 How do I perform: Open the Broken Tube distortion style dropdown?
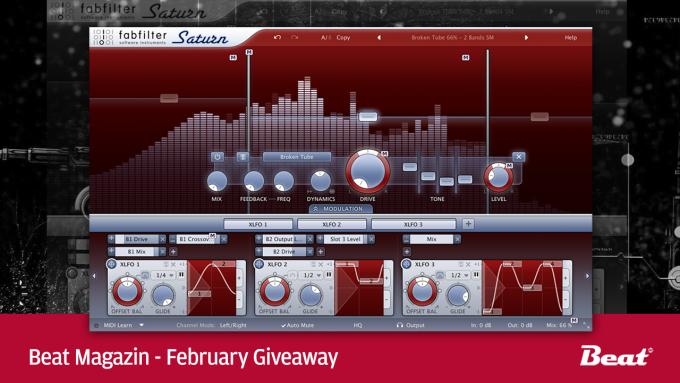coord(297,157)
